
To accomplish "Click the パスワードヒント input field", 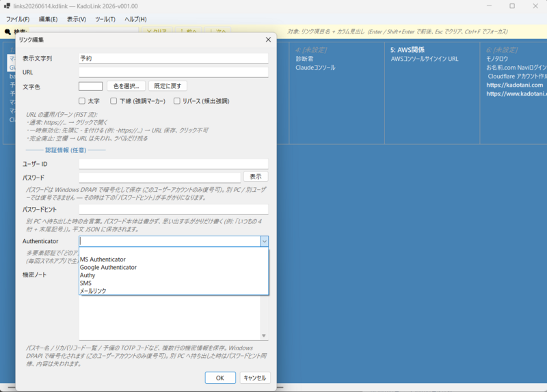I will pyautogui.click(x=174, y=210).
